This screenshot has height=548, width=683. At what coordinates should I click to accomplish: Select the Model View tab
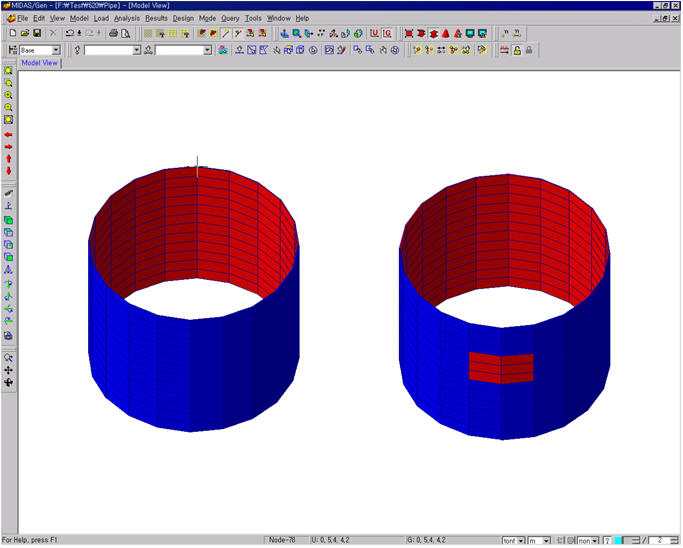coord(40,63)
